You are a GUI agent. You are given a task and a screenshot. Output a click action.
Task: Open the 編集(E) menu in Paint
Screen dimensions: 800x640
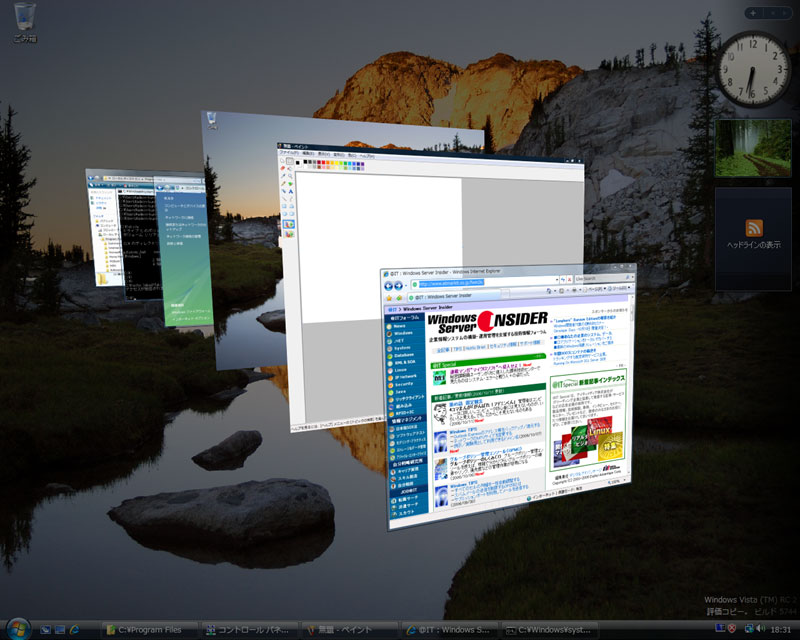(308, 153)
